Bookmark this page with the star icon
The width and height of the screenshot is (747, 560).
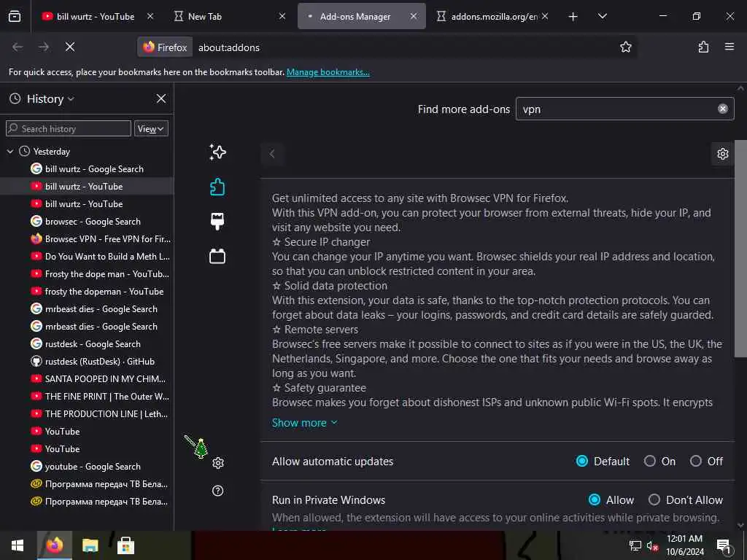tap(625, 47)
